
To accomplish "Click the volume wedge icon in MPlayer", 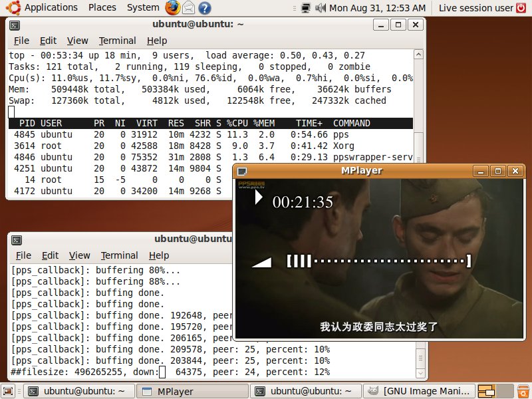I will pos(261,263).
